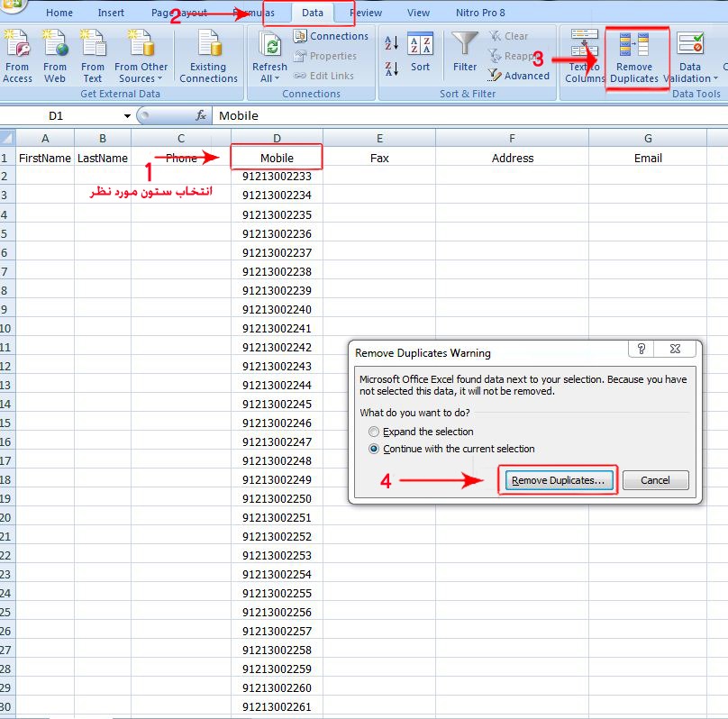
Task: Select column F header
Action: pyautogui.click(x=512, y=139)
